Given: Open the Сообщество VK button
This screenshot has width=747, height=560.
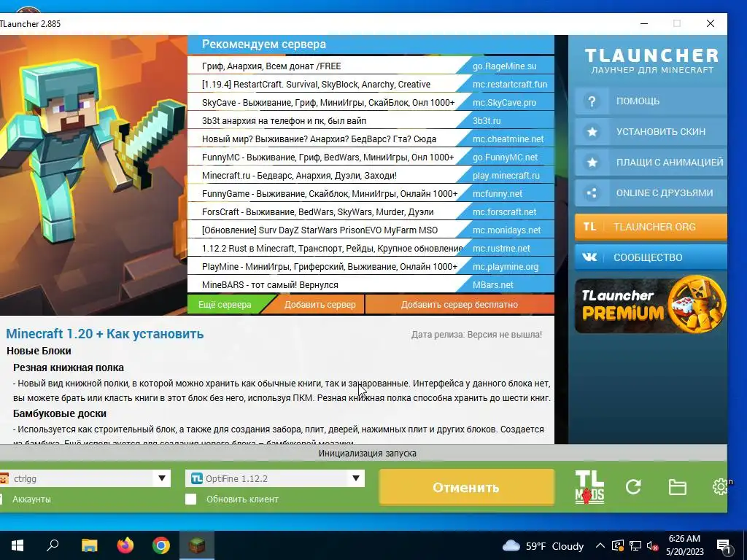Looking at the screenshot, I should click(x=651, y=257).
